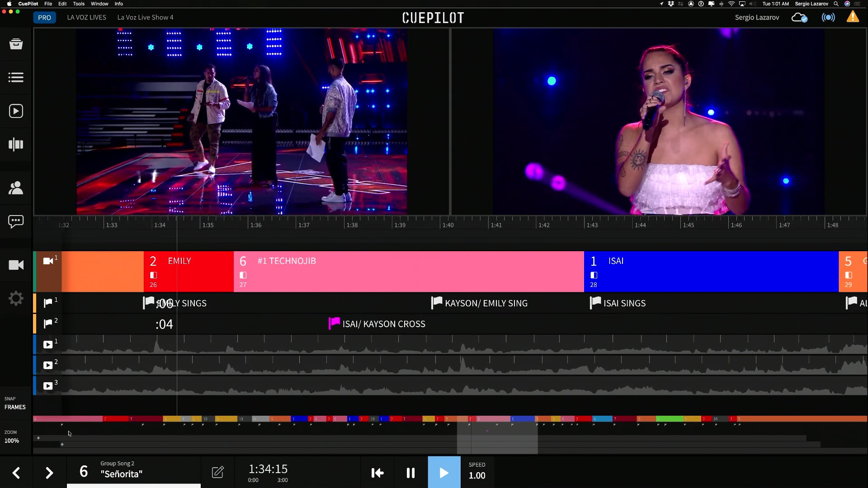Open macOS Spotlight search icon
Viewport: 868px width, 488px height.
pyautogui.click(x=836, y=4)
